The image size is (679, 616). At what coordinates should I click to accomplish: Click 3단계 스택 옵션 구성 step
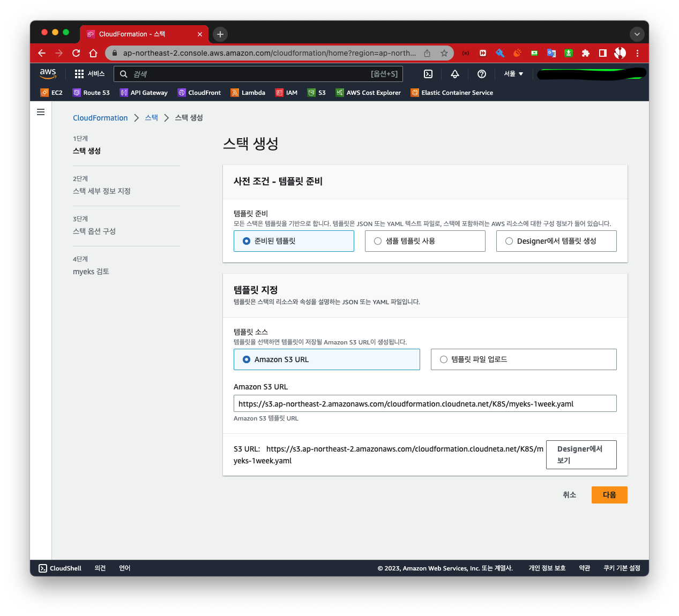click(x=94, y=226)
